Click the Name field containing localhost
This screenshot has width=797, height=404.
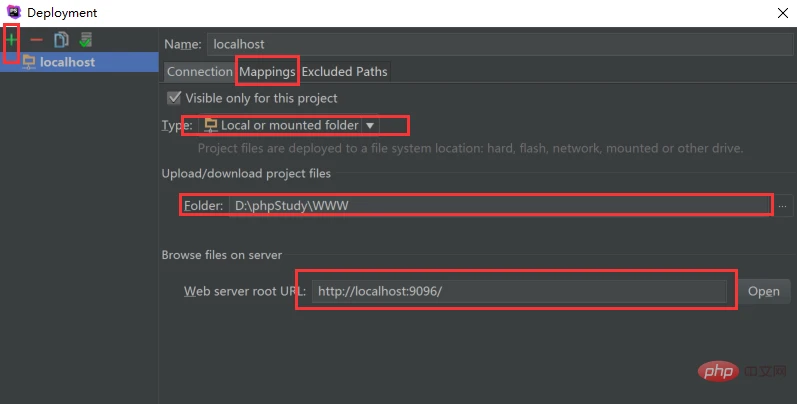[x=500, y=44]
